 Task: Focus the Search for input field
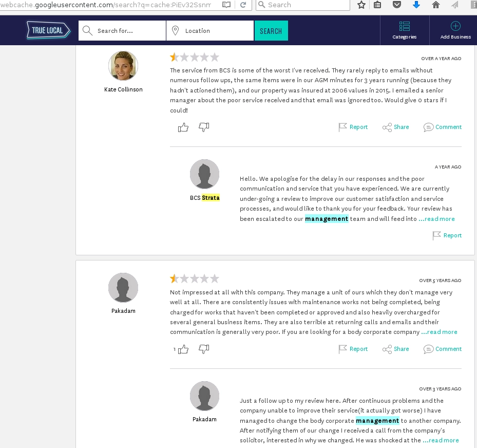122,31
